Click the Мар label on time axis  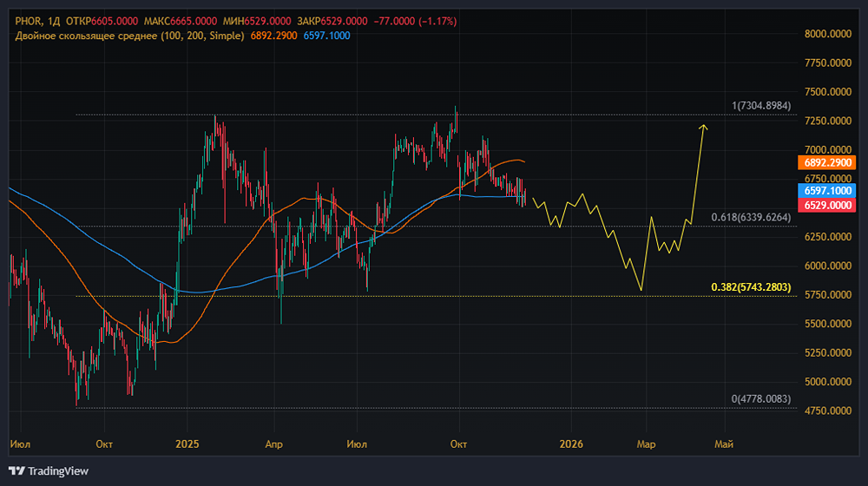(646, 443)
